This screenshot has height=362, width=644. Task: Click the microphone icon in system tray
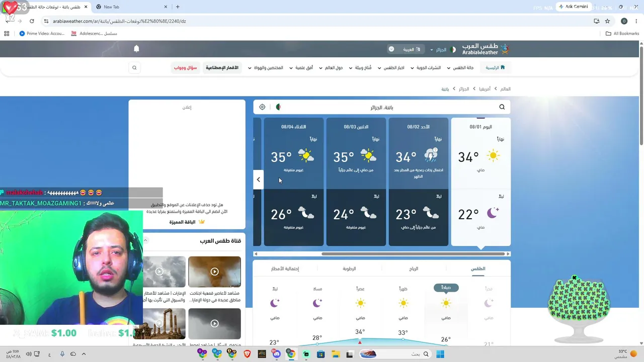pos(62,354)
